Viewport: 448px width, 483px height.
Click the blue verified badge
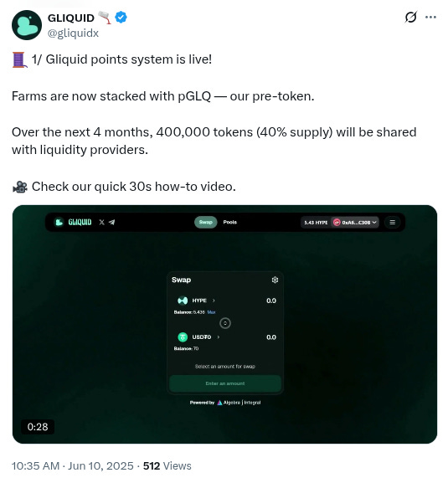click(121, 18)
